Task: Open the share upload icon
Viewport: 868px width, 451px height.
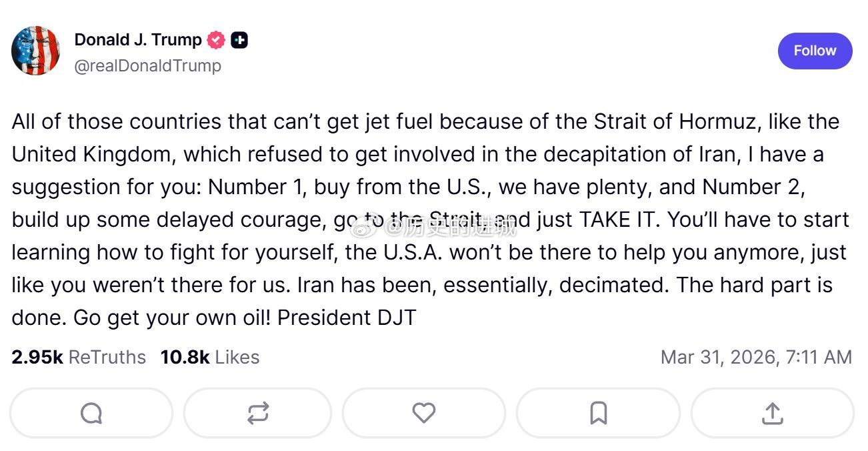Action: [772, 414]
